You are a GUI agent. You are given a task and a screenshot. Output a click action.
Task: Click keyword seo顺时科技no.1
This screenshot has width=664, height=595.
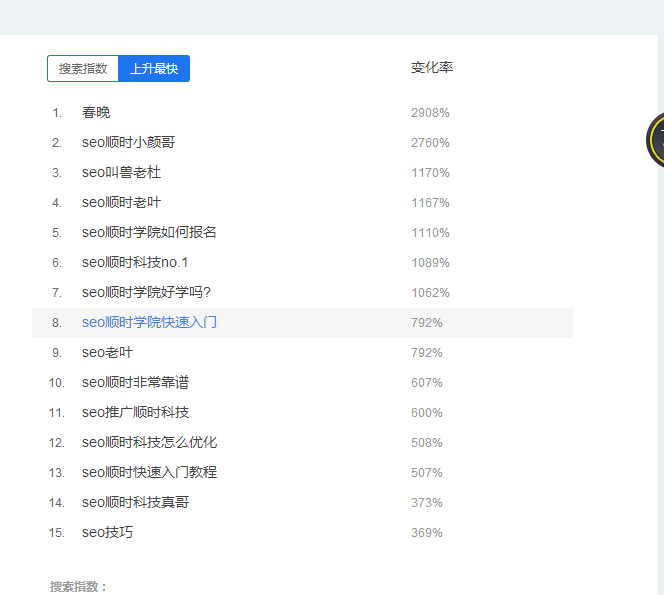(x=135, y=263)
